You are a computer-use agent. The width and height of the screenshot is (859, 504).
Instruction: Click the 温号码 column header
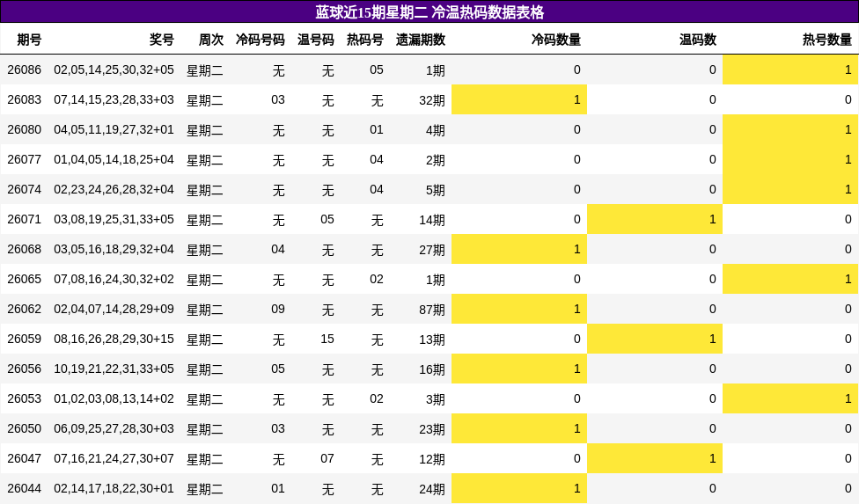(x=316, y=40)
